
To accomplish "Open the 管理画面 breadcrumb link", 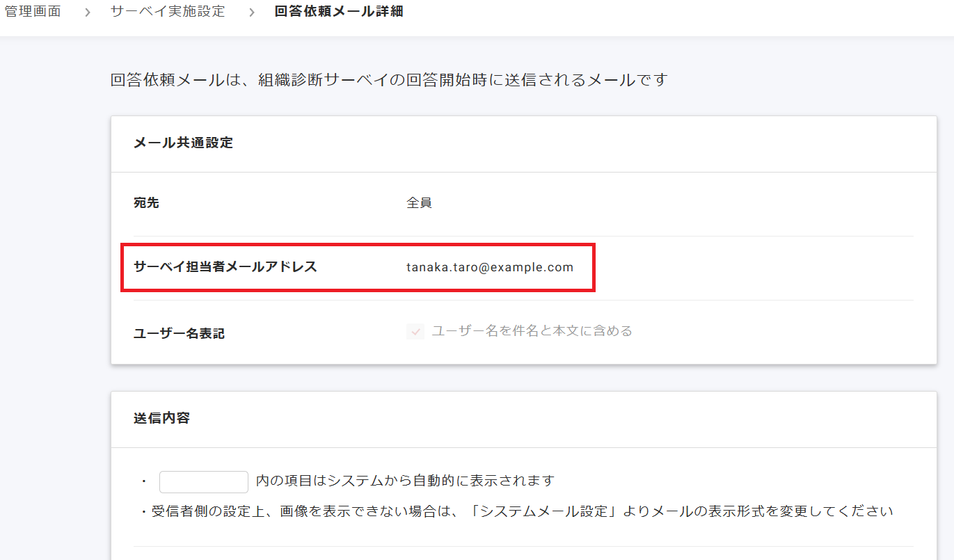I will click(31, 11).
